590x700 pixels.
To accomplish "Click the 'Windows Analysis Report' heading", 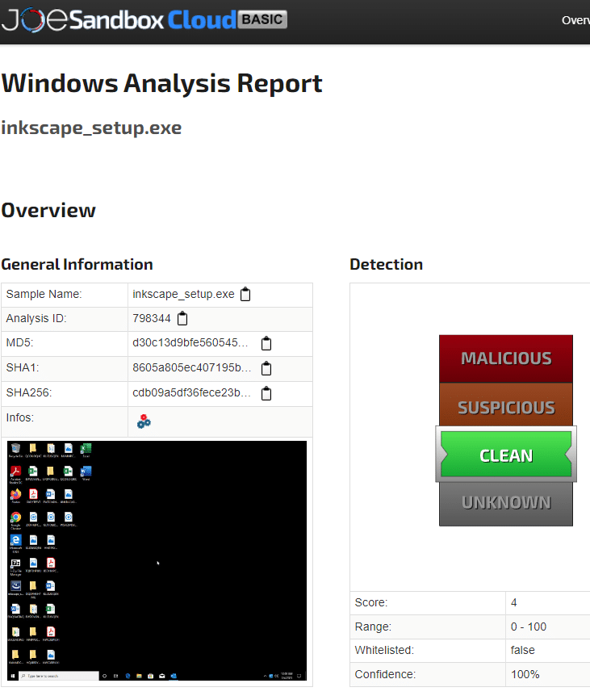I will click(x=161, y=83).
